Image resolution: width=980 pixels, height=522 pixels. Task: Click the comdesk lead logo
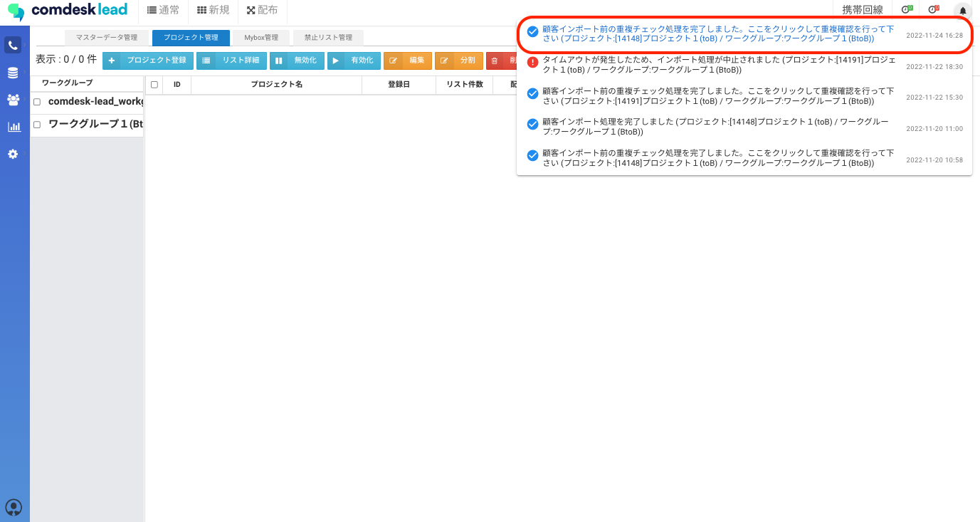coord(68,11)
